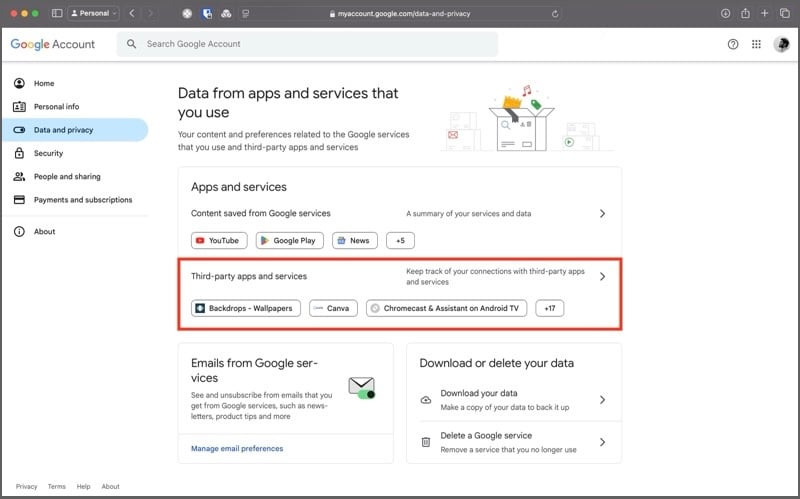This screenshot has width=800, height=499.
Task: Show the +5 more services chip
Action: pos(400,240)
